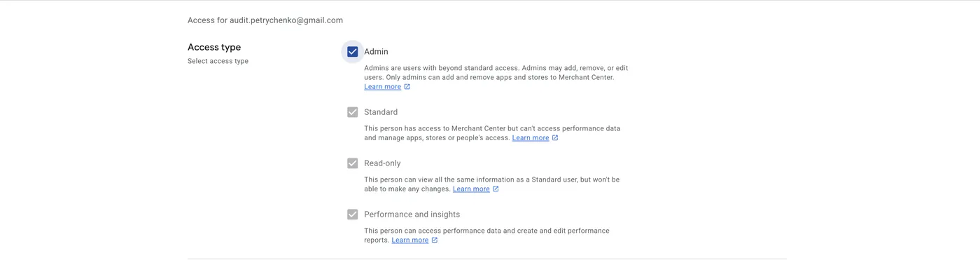Screen dimensions: 980x265
Task: Toggle the Performance and insights checkbox
Action: (x=353, y=215)
